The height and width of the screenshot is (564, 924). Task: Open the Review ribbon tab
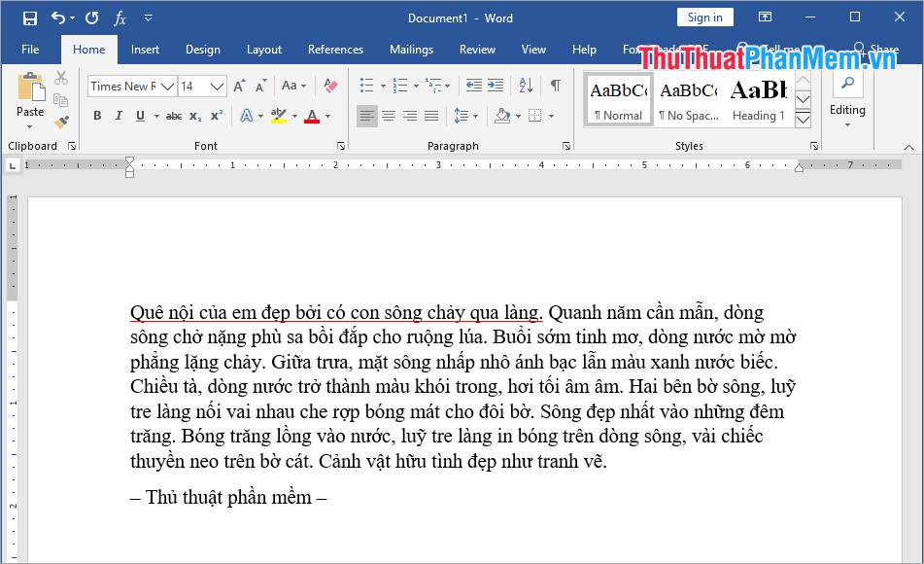pos(477,49)
